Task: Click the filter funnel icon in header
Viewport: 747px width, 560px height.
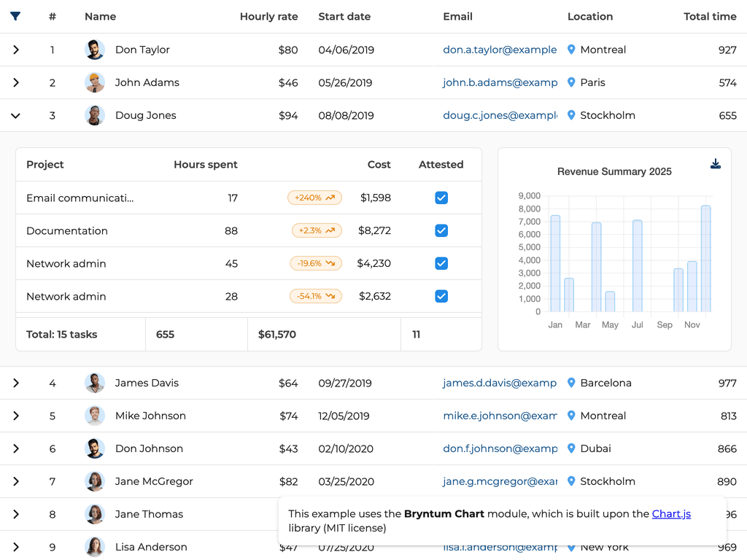Action: [15, 16]
